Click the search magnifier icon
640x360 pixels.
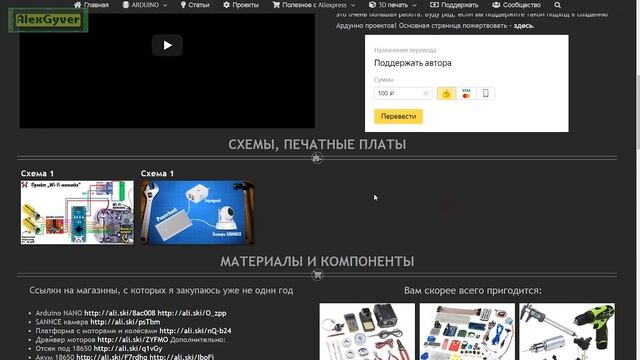[x=558, y=5]
